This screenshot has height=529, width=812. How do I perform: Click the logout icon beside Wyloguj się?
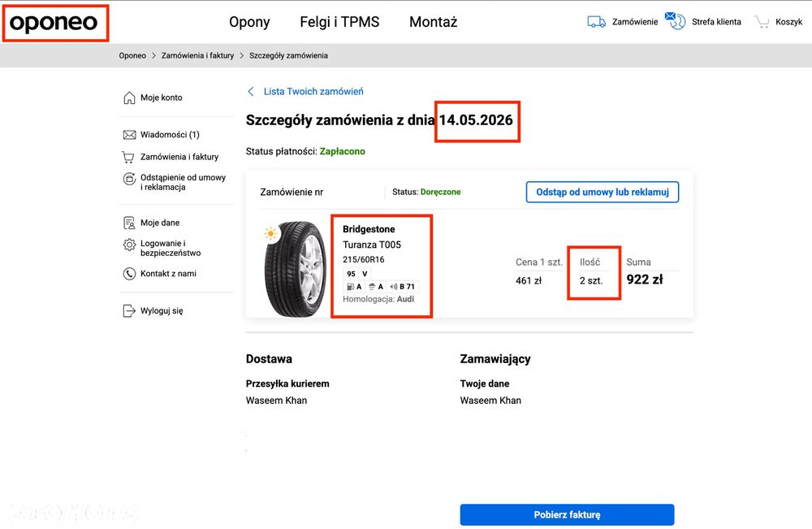coord(129,311)
